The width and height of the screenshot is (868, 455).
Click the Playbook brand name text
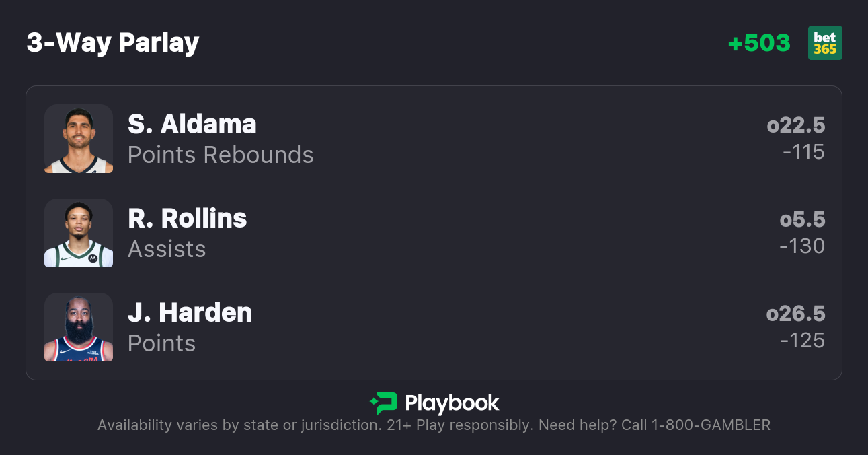[452, 404]
